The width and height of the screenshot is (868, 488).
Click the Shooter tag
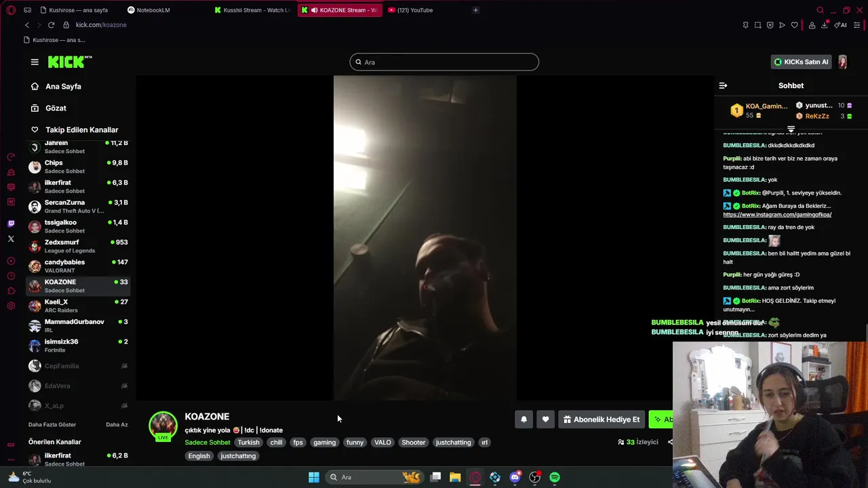(x=413, y=443)
